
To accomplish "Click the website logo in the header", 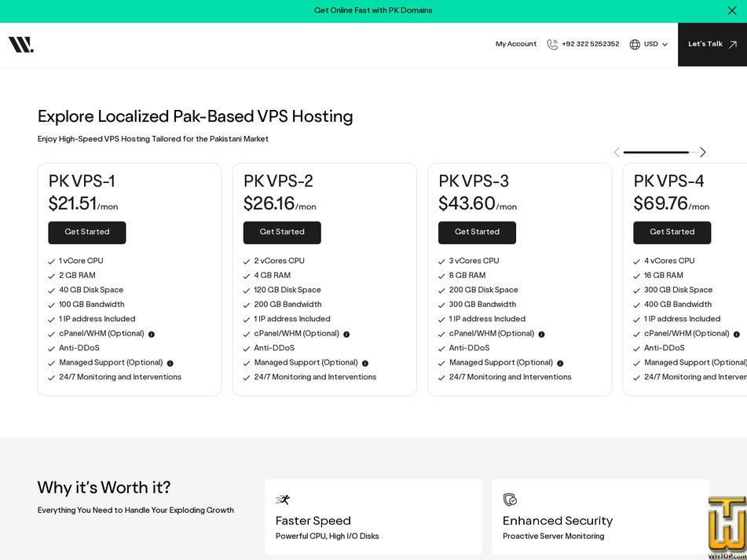I will click(x=20, y=44).
